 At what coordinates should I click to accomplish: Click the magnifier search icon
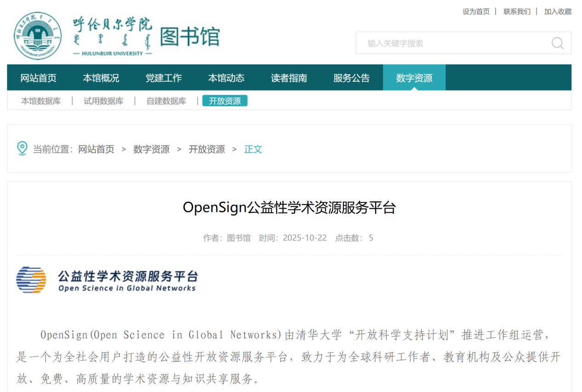(x=557, y=43)
